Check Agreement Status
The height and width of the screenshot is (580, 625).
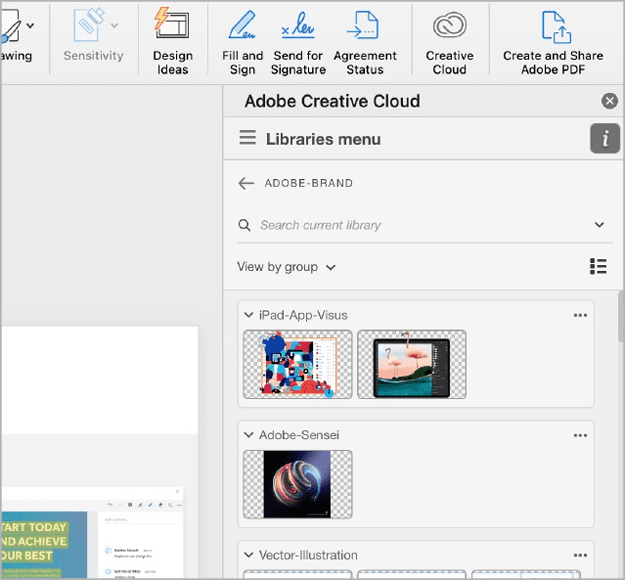pos(365,43)
